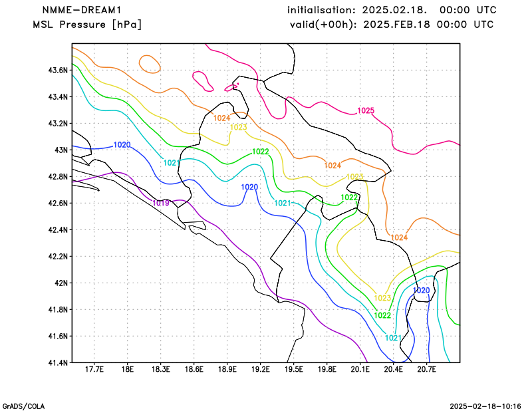532x411 pixels.
Task: Click the GrADS/COLA credit text
Action: tap(23, 406)
